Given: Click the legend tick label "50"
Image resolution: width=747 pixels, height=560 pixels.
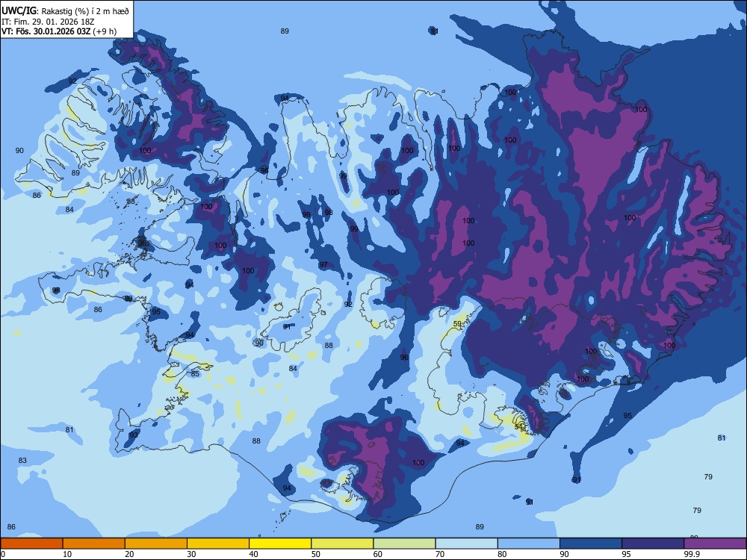Looking at the screenshot, I should point(316,554).
